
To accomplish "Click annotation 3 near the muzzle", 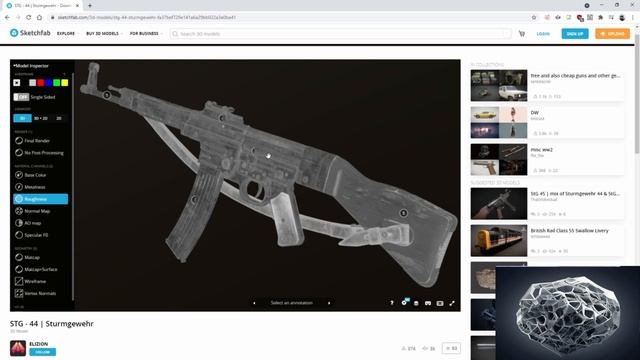I will (x=107, y=95).
